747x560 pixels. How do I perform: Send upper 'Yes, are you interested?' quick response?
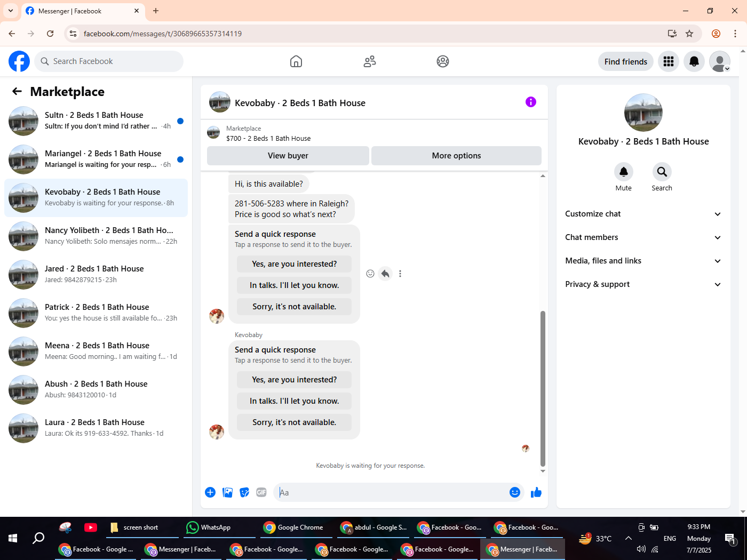[295, 264]
